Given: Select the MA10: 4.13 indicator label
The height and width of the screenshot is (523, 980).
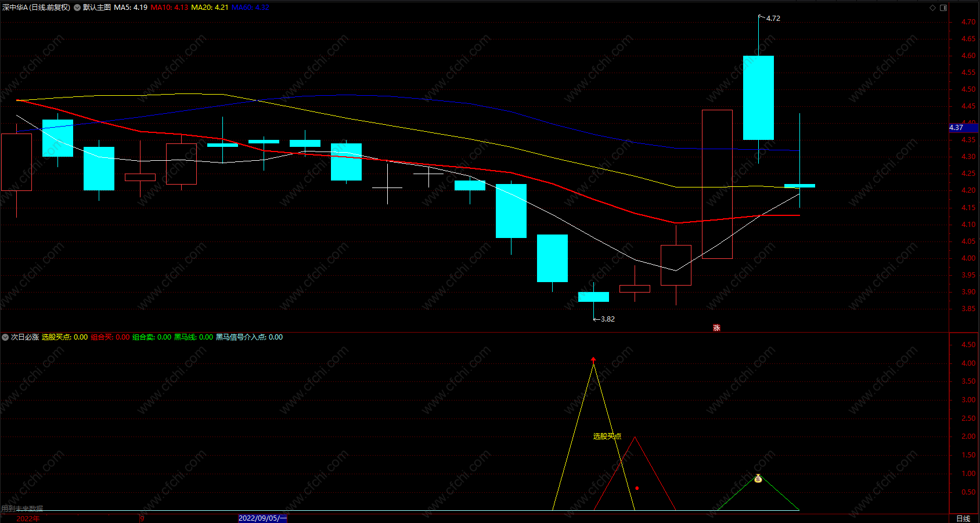Looking at the screenshot, I should pyautogui.click(x=170, y=8).
